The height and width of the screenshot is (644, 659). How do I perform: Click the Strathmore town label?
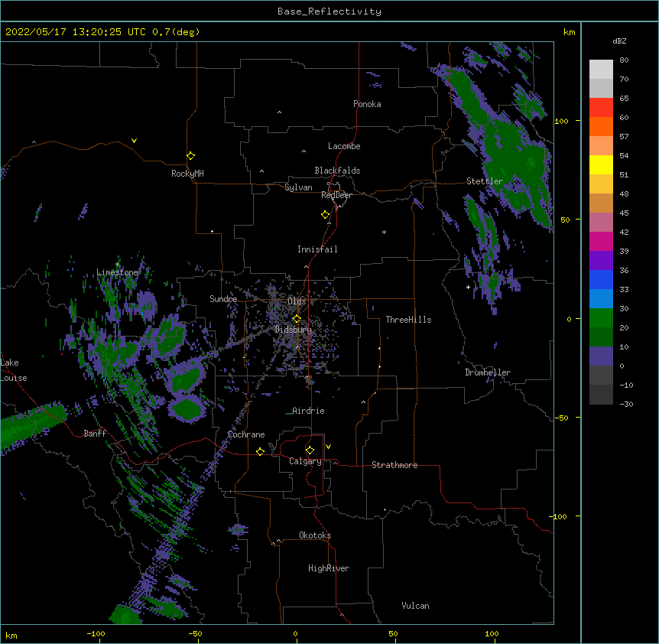click(x=394, y=465)
